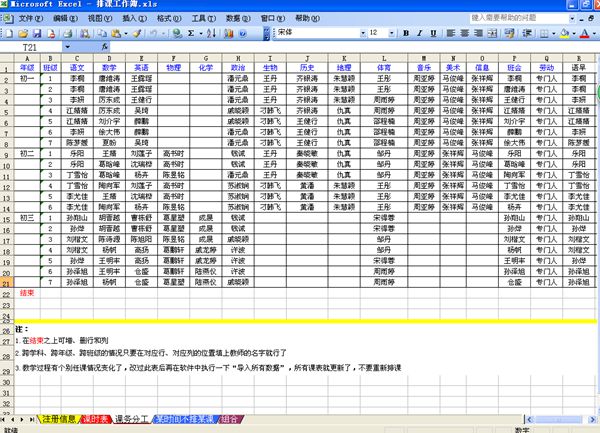
Task: Select the 课务分工 sheet tab
Action: 131,419
